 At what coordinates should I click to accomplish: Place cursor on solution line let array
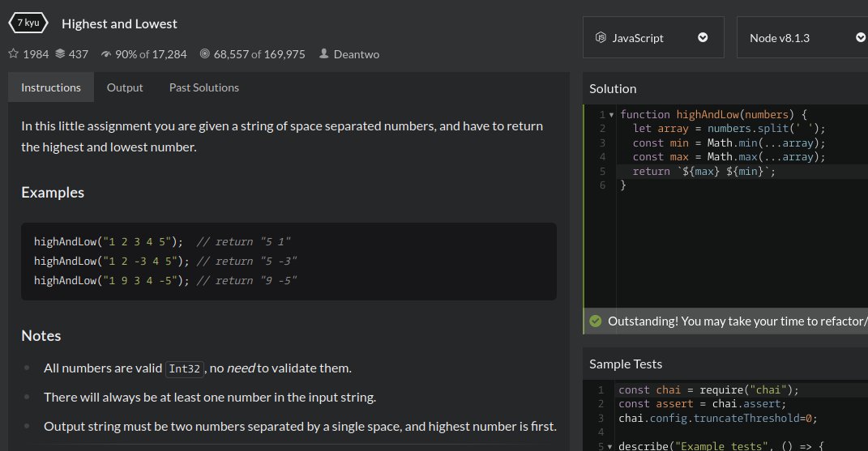(729, 129)
